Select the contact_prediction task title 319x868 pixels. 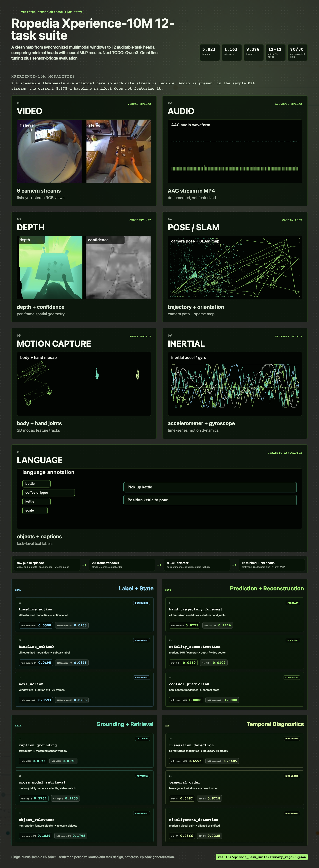click(189, 684)
